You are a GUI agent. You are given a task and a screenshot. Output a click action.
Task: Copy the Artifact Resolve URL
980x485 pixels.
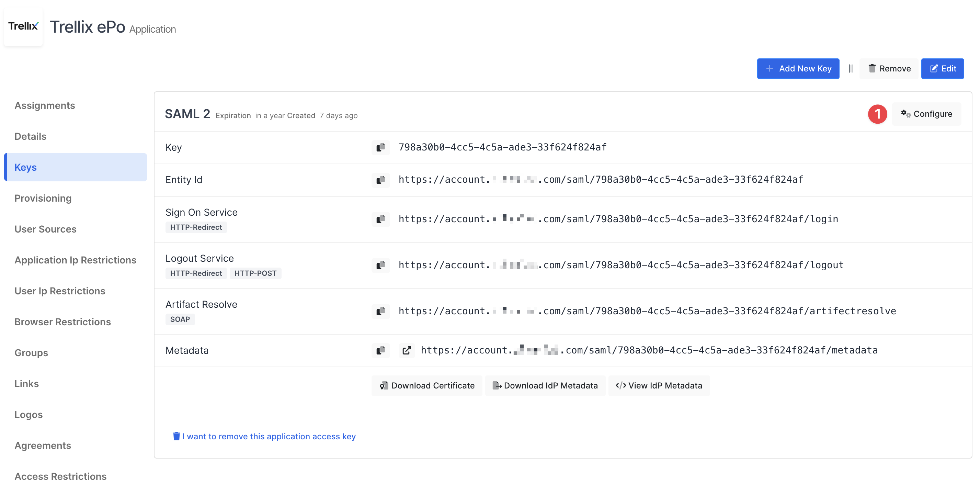tap(380, 311)
